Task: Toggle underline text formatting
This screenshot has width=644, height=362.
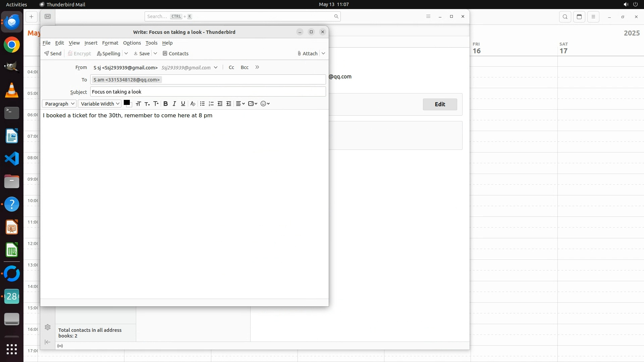Action: tap(183, 104)
